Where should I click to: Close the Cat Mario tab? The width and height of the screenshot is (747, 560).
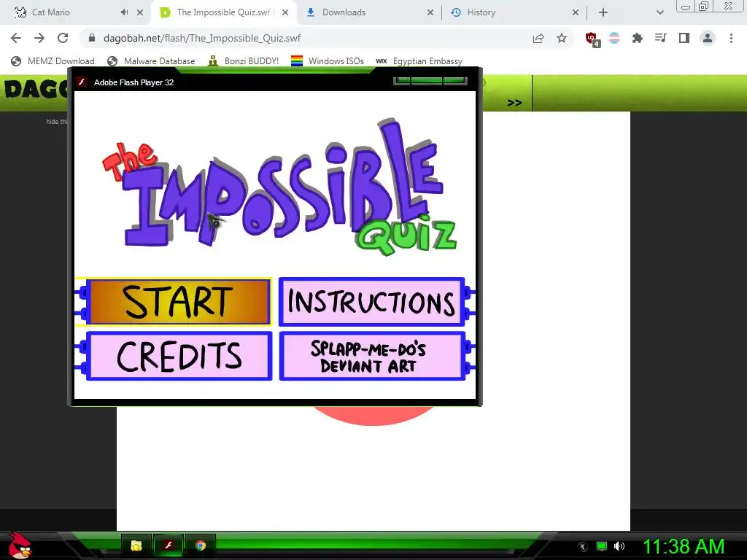(140, 12)
